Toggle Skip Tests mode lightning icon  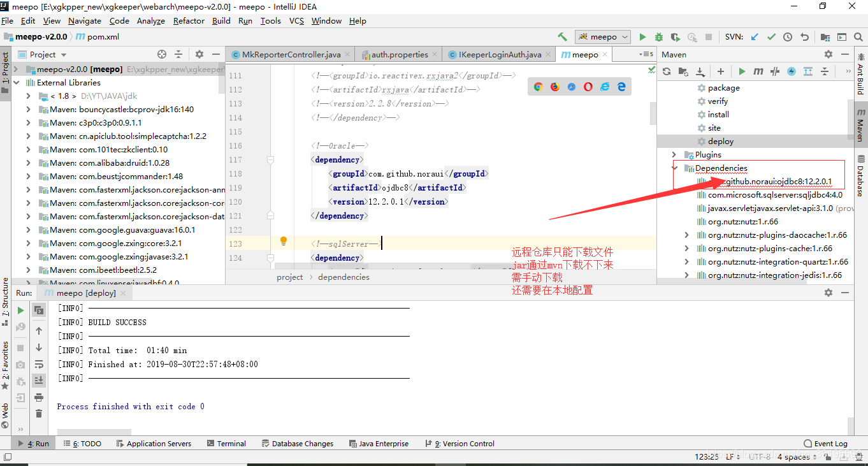(792, 71)
